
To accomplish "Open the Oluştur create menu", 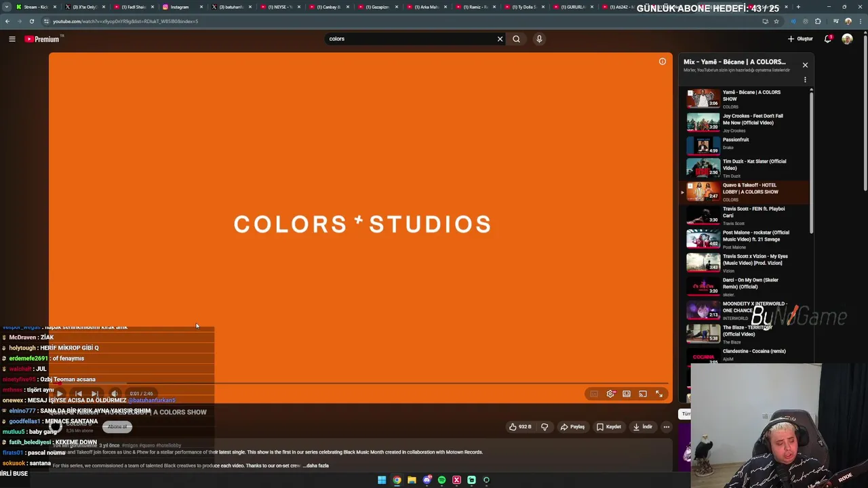I will tap(800, 39).
